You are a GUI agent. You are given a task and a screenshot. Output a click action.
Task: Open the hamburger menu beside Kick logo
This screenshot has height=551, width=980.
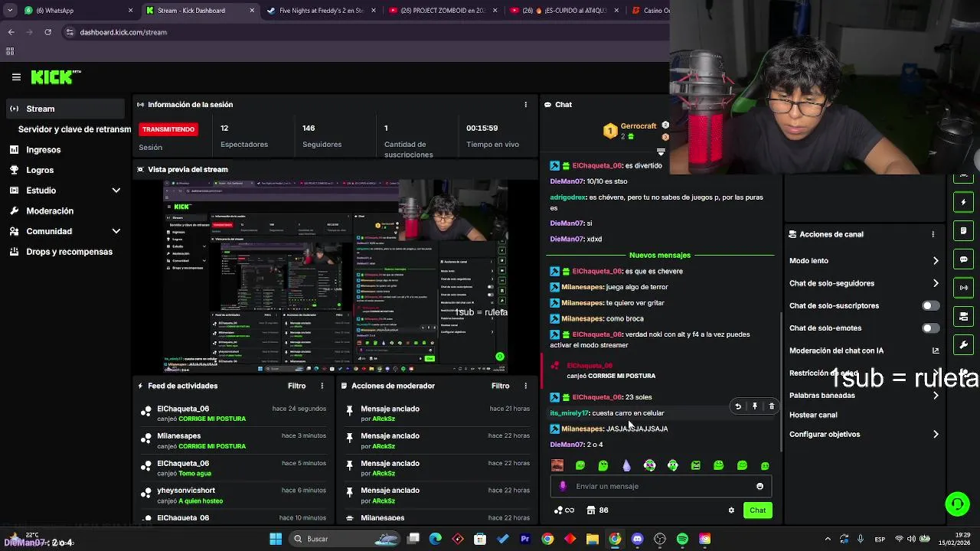[x=16, y=77]
